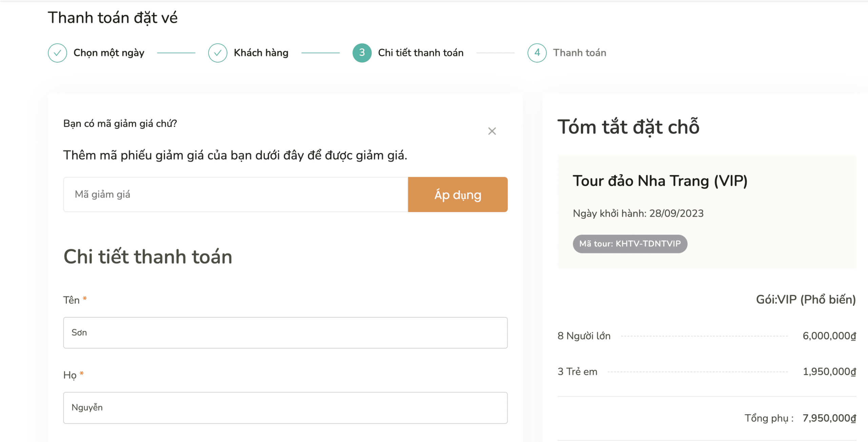
Task: Select Chi tiết thanh toán step label
Action: [420, 53]
